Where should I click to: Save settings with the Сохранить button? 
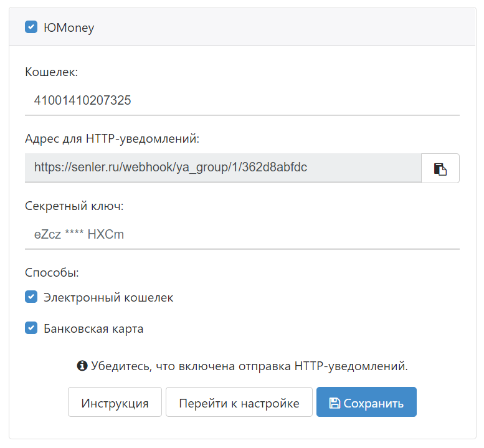(x=366, y=403)
